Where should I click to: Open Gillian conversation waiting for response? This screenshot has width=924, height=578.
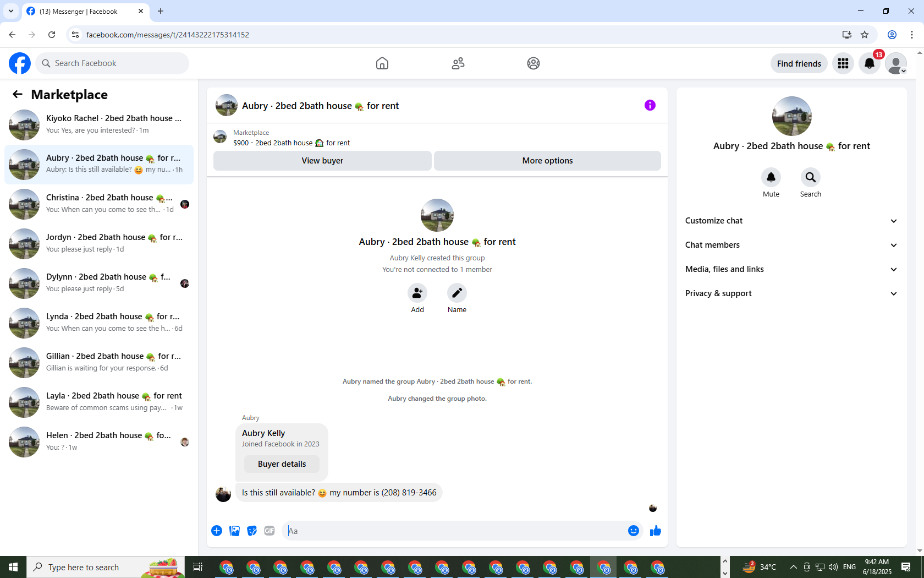[99, 362]
